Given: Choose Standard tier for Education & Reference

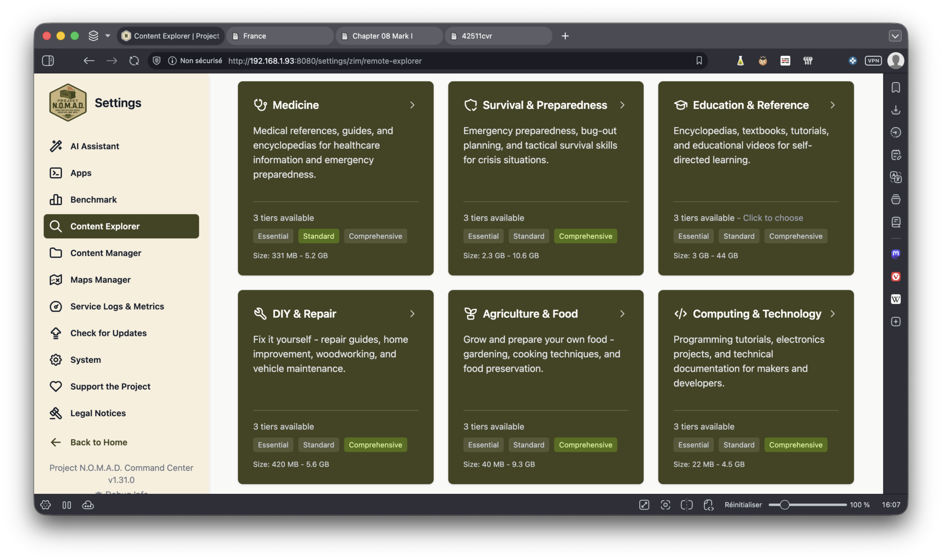Looking at the screenshot, I should pyautogui.click(x=738, y=236).
